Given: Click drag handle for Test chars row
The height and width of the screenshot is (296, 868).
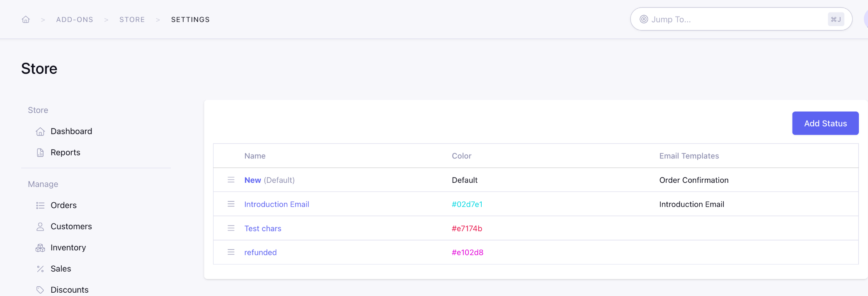Looking at the screenshot, I should pos(231,228).
